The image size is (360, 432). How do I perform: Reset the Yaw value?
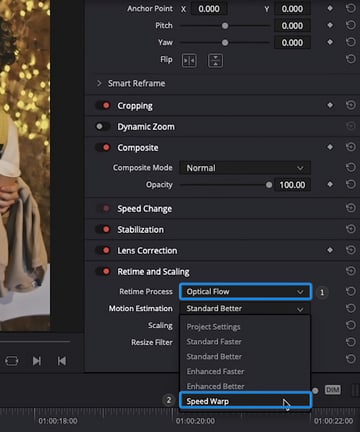pyautogui.click(x=351, y=42)
